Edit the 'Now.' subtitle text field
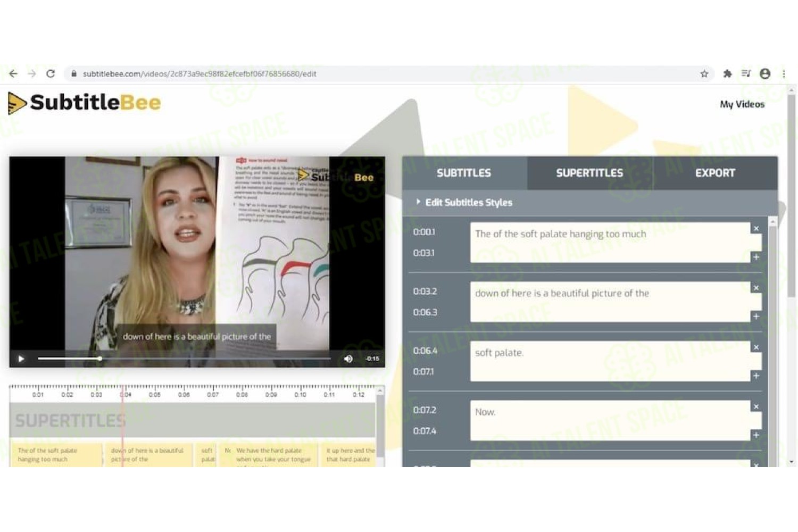 (x=610, y=420)
